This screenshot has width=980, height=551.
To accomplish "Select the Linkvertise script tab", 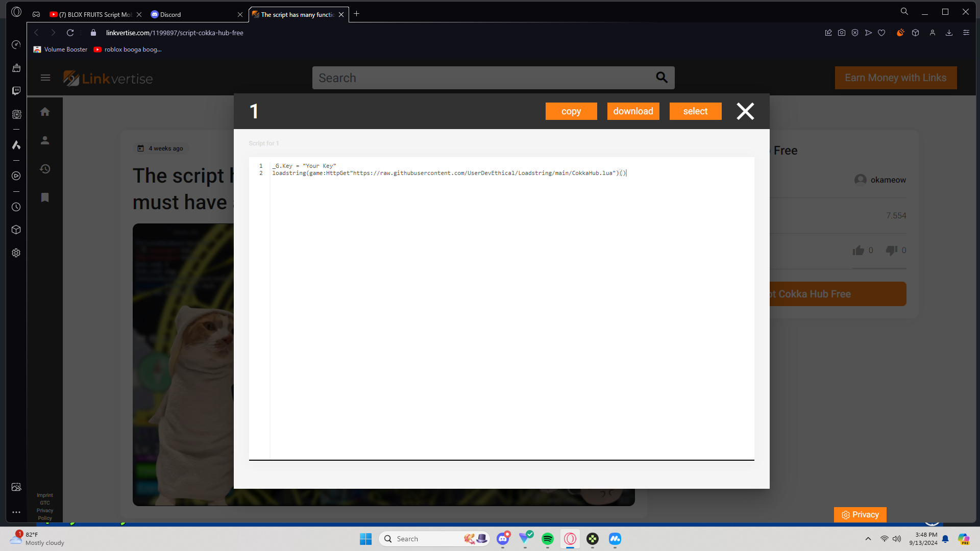I will (299, 14).
